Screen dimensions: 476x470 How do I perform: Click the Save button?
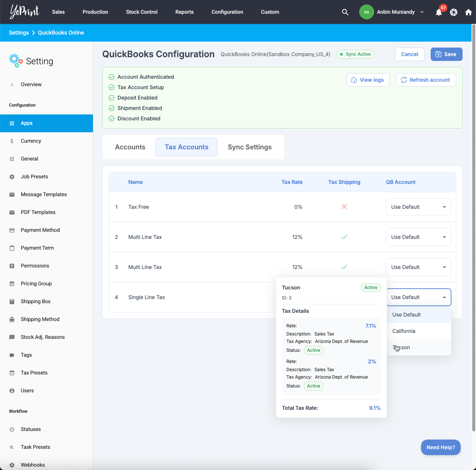tap(446, 54)
